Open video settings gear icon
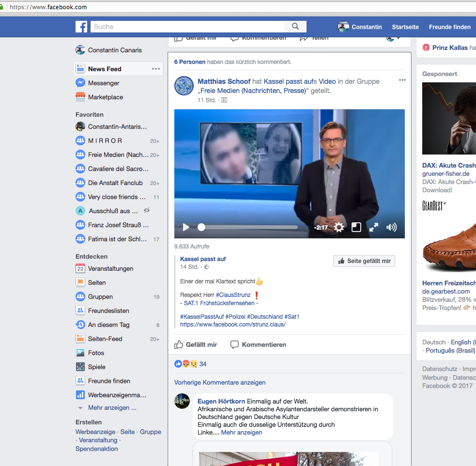Image resolution: width=476 pixels, height=466 pixels. [339, 227]
